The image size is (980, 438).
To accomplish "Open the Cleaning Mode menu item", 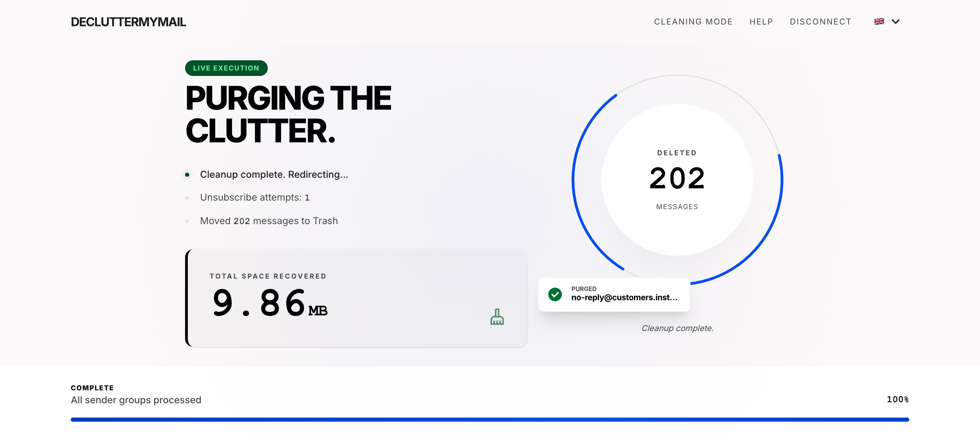I will (x=693, y=22).
